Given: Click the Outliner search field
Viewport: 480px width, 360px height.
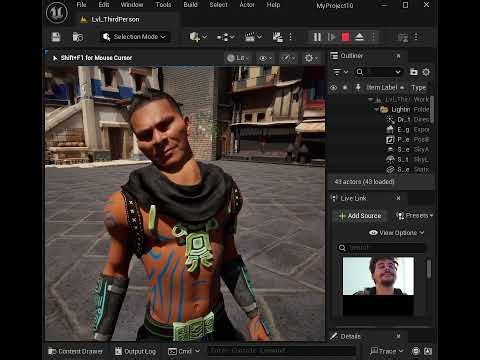Looking at the screenshot, I should (378, 72).
